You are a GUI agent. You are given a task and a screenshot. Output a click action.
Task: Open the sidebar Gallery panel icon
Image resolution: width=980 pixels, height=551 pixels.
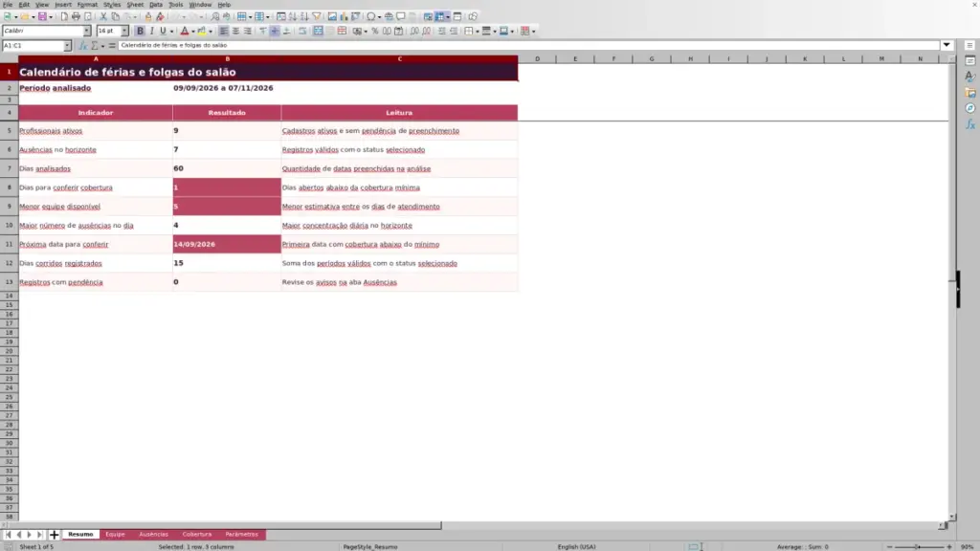pos(970,93)
